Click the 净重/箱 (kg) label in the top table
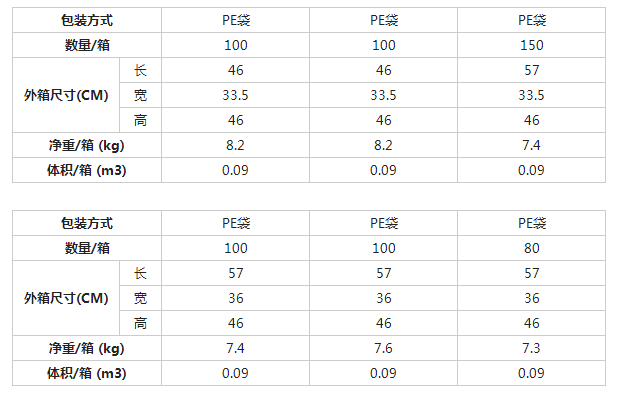 pos(87,145)
